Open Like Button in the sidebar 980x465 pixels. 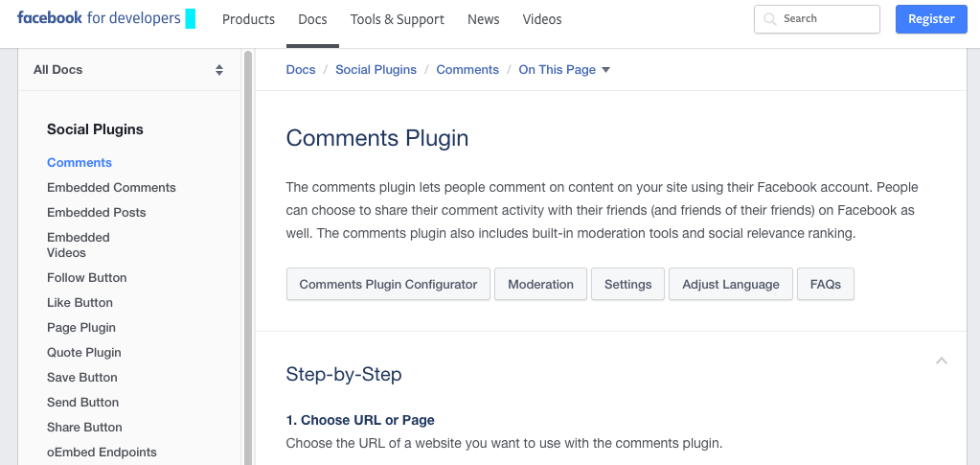[80, 303]
